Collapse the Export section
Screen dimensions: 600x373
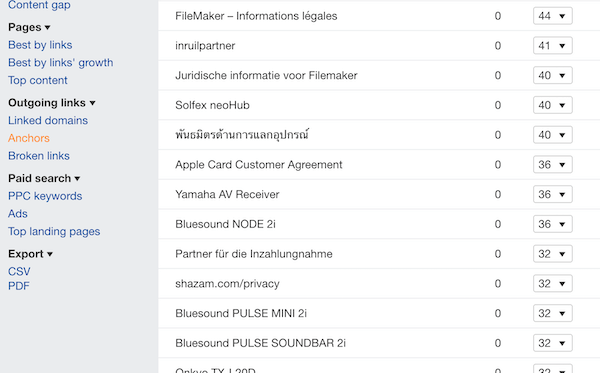click(50, 254)
